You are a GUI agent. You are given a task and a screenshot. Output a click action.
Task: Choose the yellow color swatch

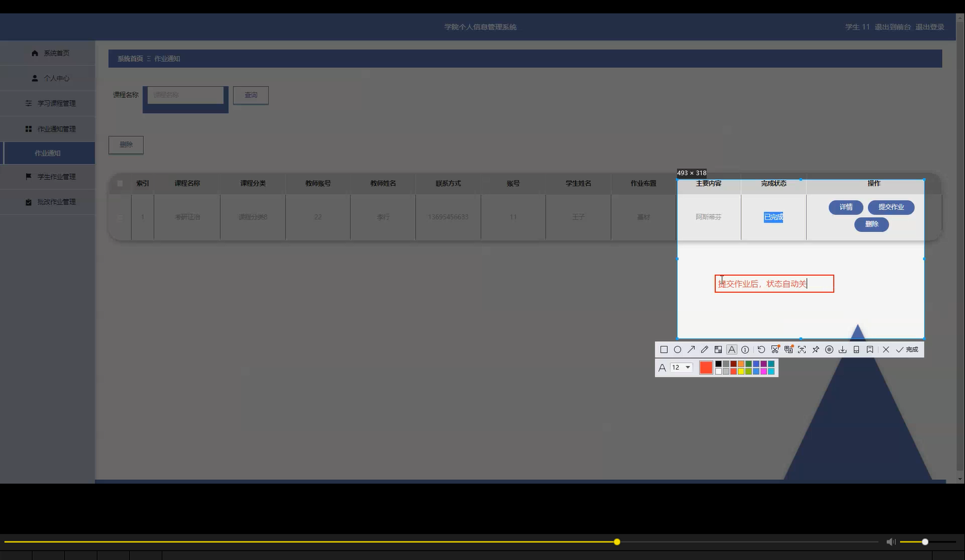tap(741, 372)
